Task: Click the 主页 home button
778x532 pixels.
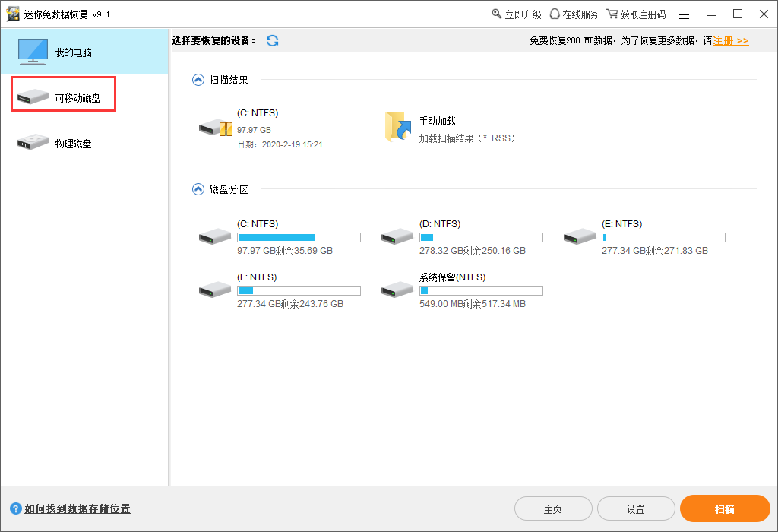Action: [x=553, y=508]
